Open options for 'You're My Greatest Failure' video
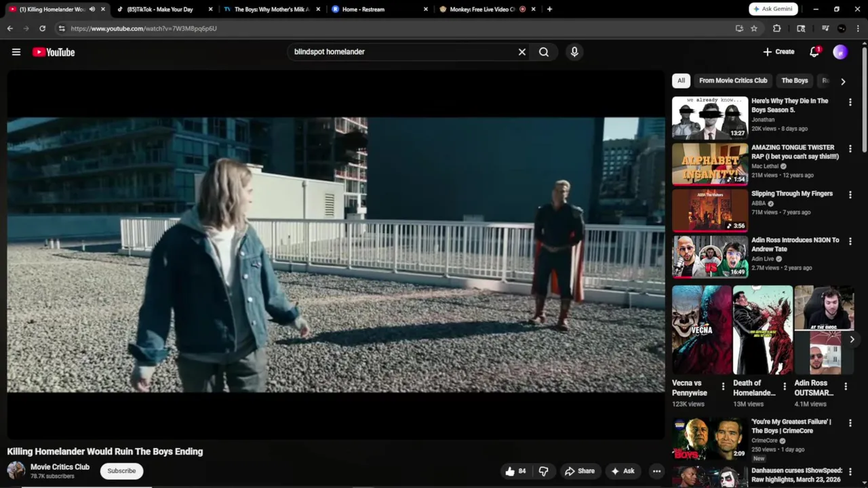Image resolution: width=868 pixels, height=488 pixels. coord(850,423)
